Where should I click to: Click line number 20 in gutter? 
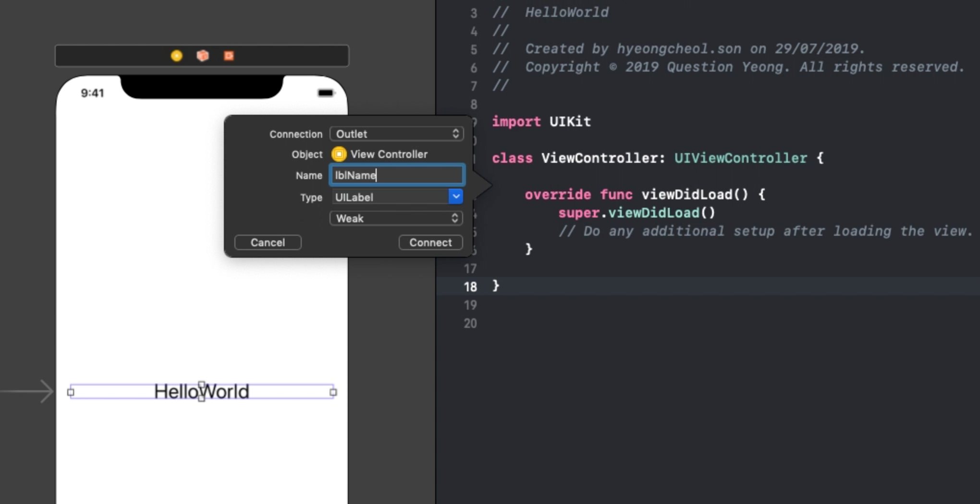470,324
